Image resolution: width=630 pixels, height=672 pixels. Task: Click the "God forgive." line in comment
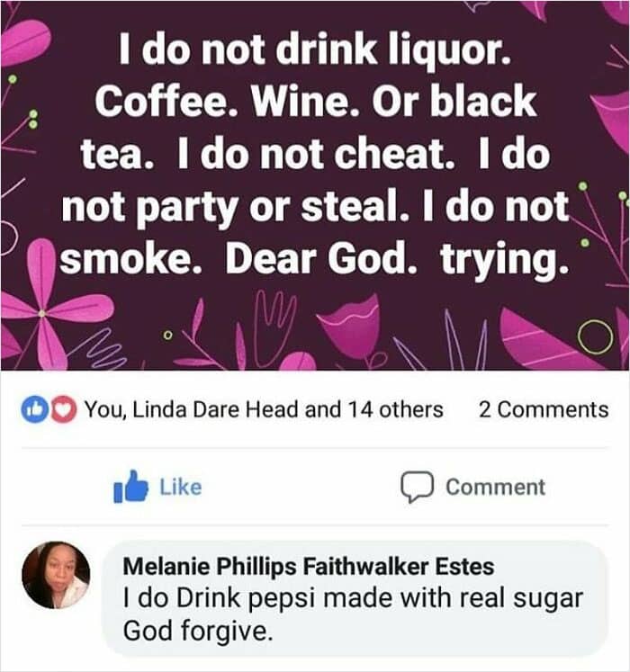(x=195, y=631)
